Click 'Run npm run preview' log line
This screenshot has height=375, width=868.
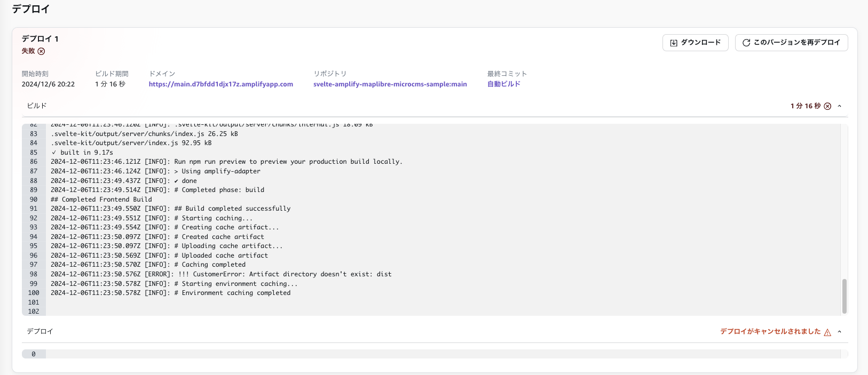(x=227, y=162)
